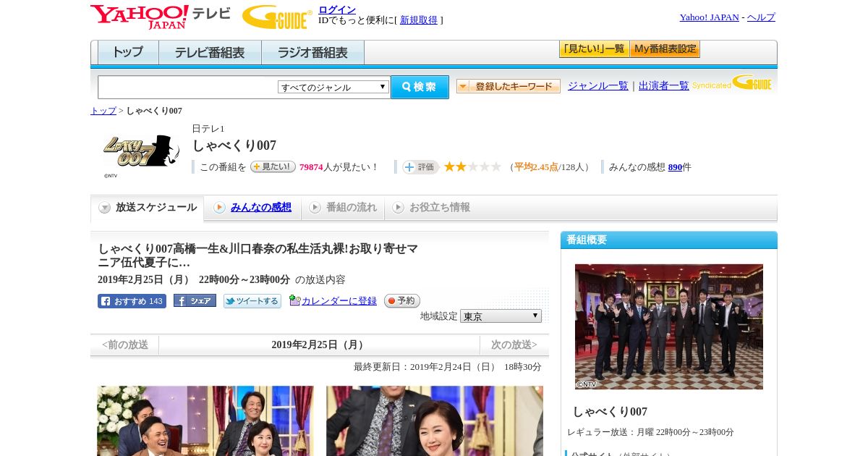Click the 平均2.45点 rating text
The image size is (868, 456).
(x=536, y=167)
